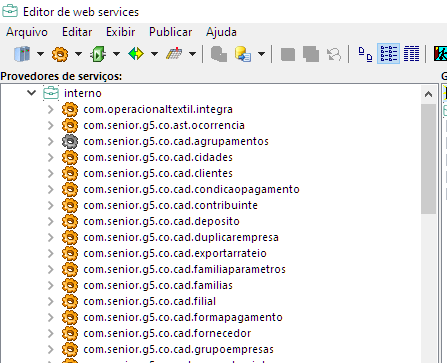Click gear icon of cad.deposito

coord(70,221)
